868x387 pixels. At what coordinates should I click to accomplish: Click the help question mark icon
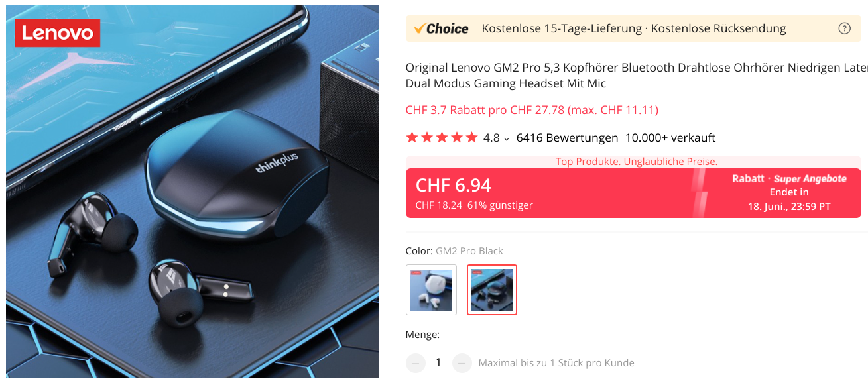[x=844, y=28]
